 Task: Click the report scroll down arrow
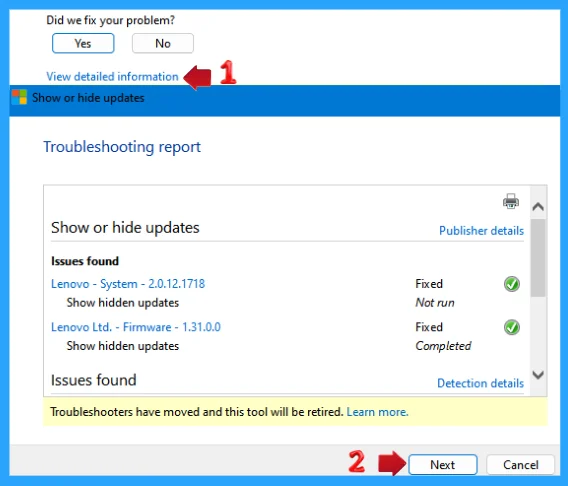click(538, 375)
